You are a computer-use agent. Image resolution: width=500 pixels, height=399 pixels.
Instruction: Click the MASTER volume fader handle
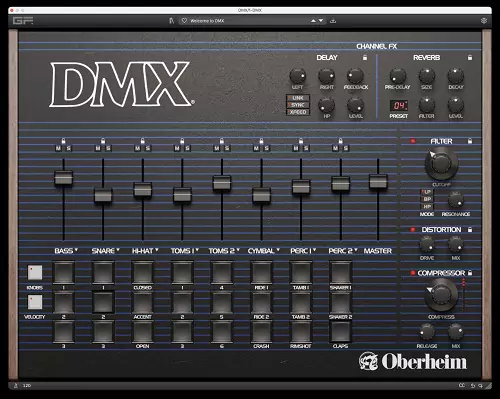coord(378,182)
